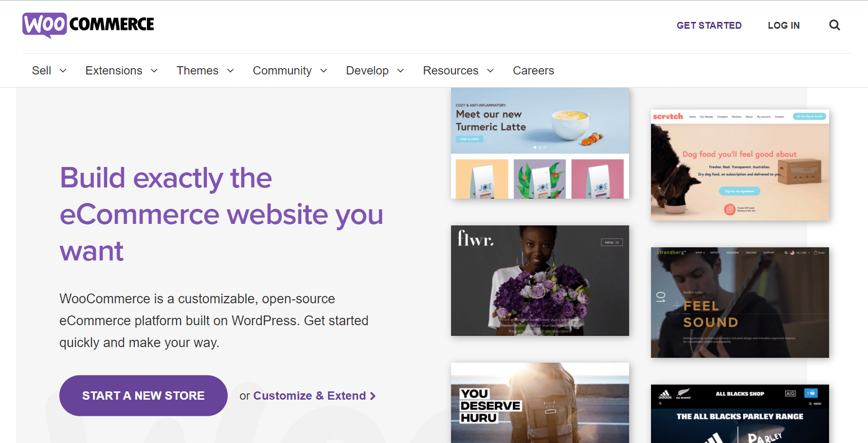This screenshot has width=868, height=443.
Task: View the Turmeric Latte store thumbnail
Action: coord(540,143)
